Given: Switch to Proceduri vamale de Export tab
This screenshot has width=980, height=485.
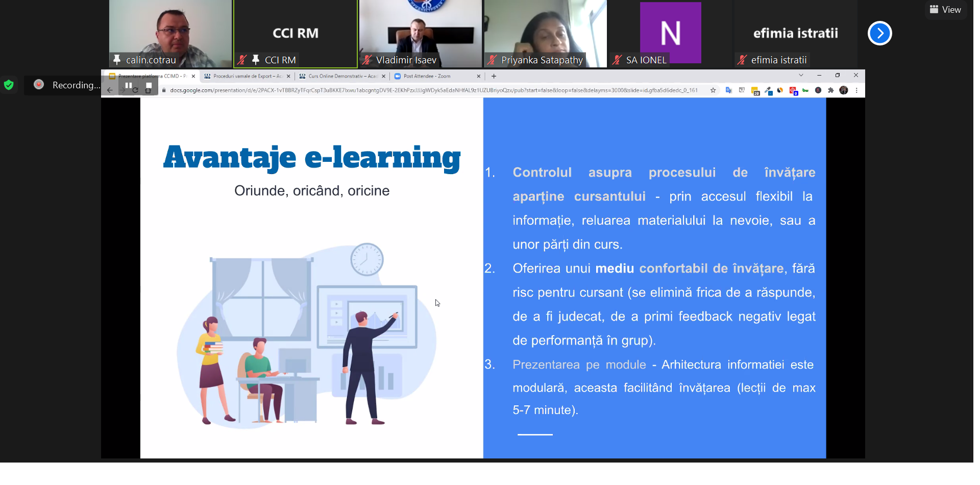Looking at the screenshot, I should point(247,76).
